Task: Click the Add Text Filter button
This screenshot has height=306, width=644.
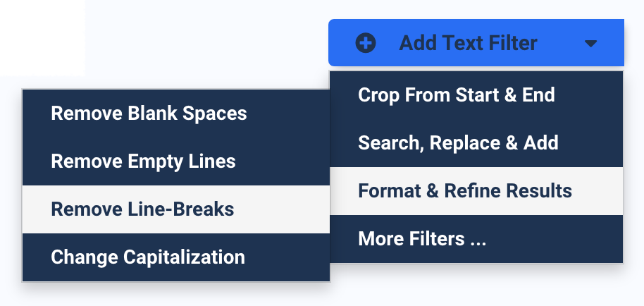Action: [468, 44]
